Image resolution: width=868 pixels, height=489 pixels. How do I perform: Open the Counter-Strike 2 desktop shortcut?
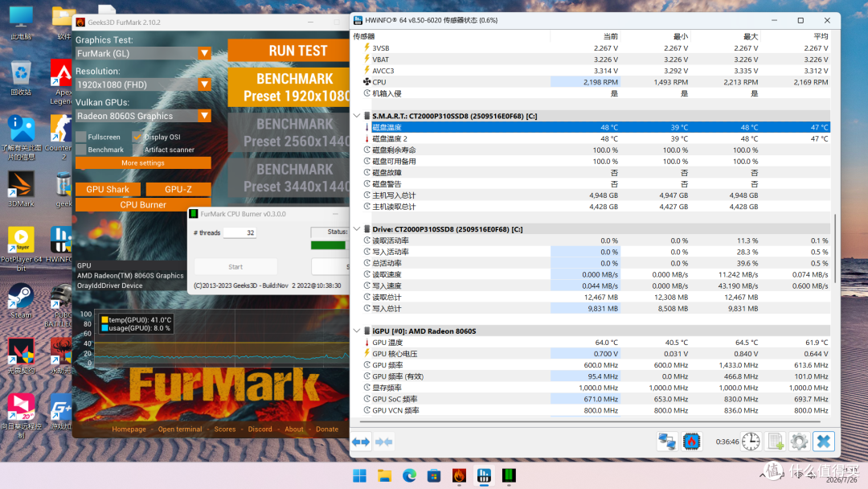tap(59, 137)
